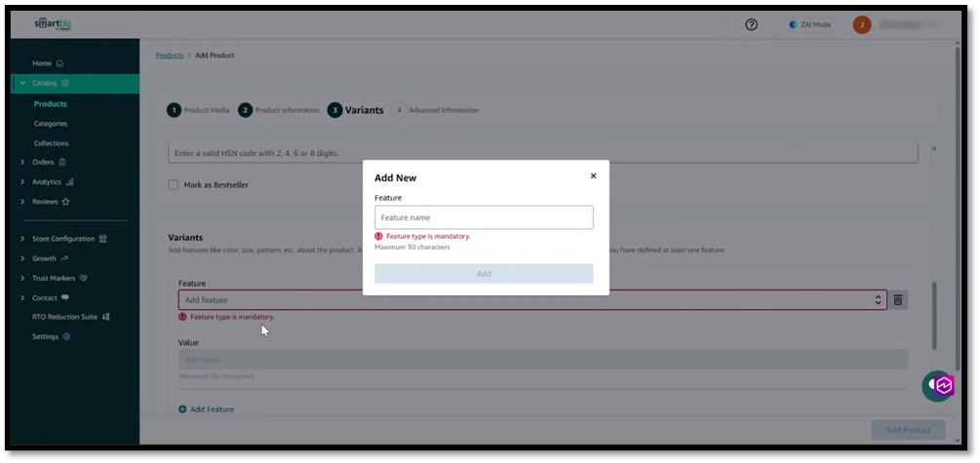Open RTO Reduction Suite
Viewport: 980px width, 463px height.
point(71,317)
